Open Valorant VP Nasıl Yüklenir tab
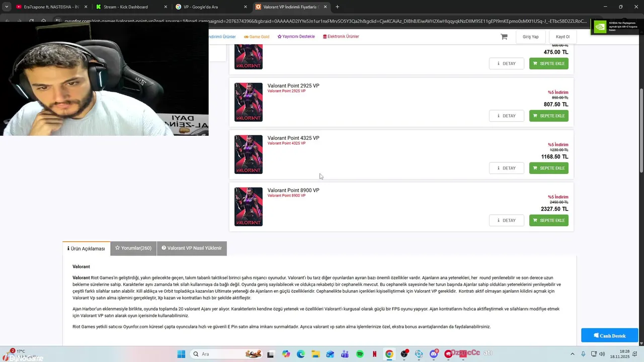The width and height of the screenshot is (644, 362). (x=192, y=248)
